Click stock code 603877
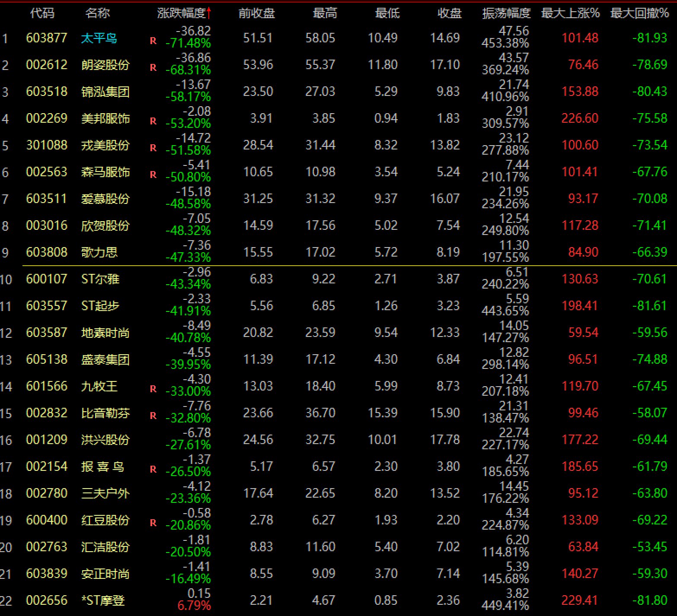Screen dimensions: 677x616 [47, 38]
